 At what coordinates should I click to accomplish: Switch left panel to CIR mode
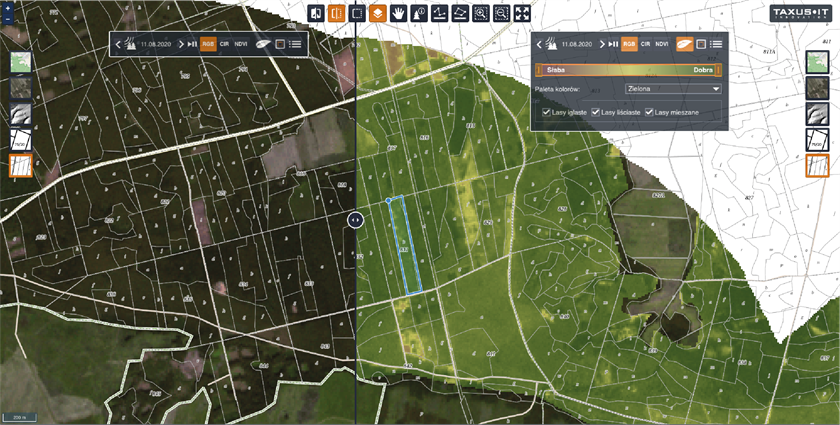225,44
